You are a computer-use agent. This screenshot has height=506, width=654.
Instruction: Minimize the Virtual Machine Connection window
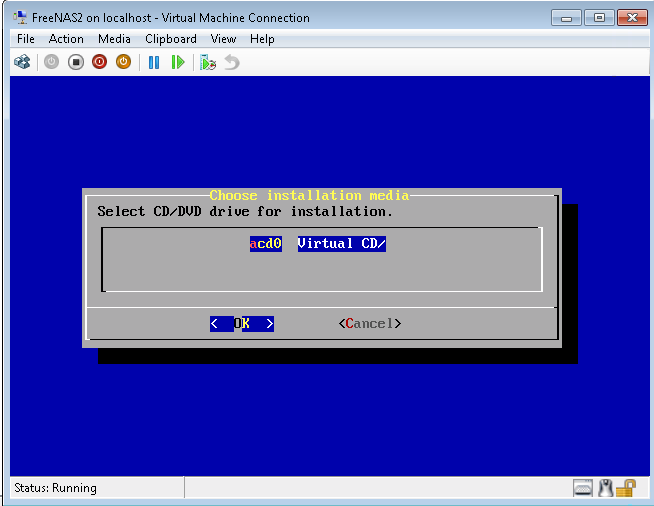566,18
